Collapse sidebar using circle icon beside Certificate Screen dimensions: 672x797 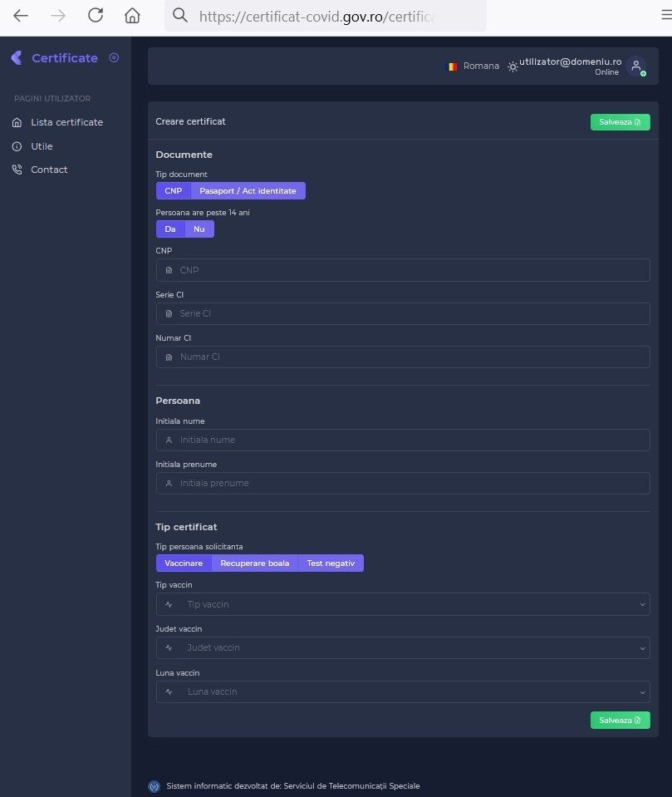[114, 58]
